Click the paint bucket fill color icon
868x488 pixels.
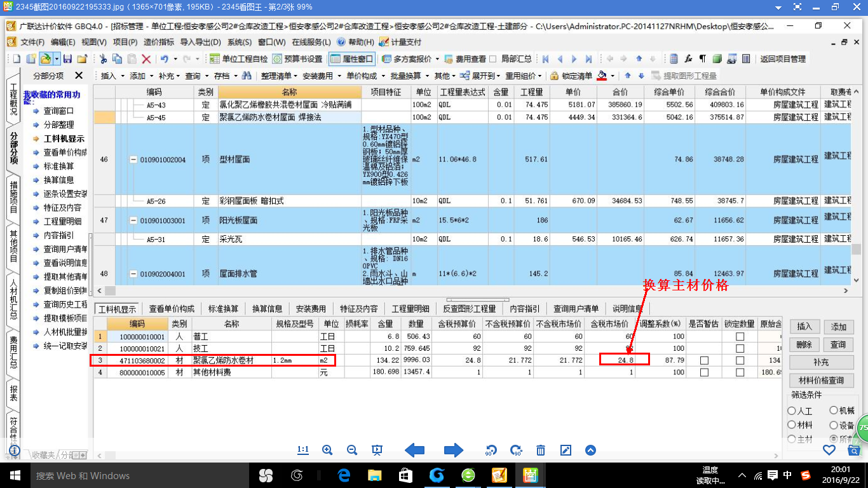(x=602, y=76)
